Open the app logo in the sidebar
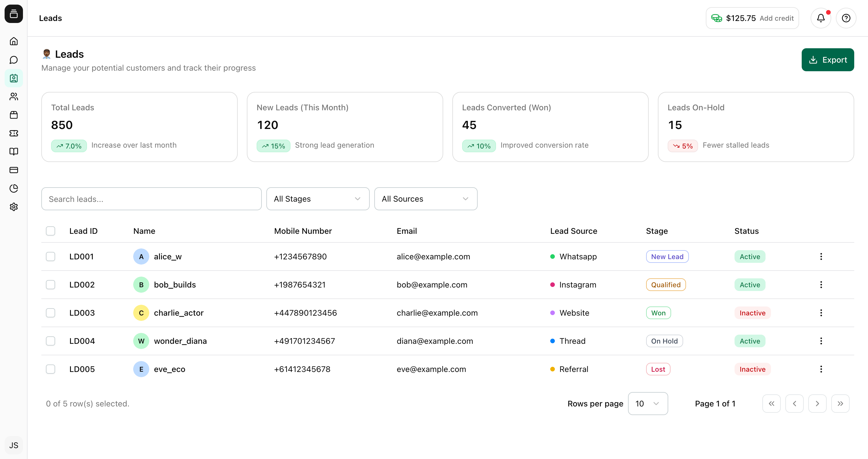 pos(14,14)
